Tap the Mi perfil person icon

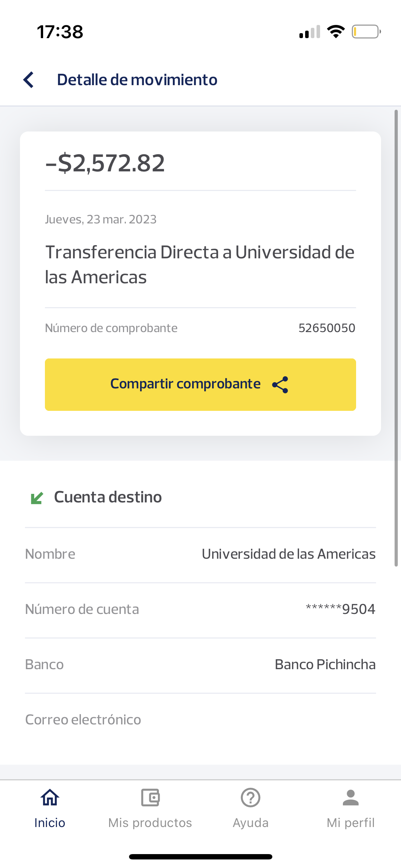pos(351,797)
